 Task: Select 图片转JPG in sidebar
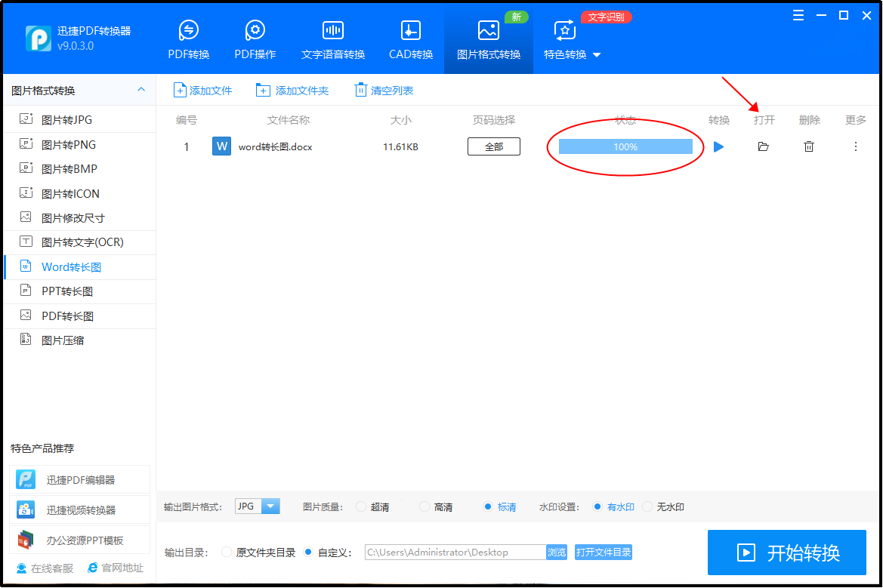point(79,120)
